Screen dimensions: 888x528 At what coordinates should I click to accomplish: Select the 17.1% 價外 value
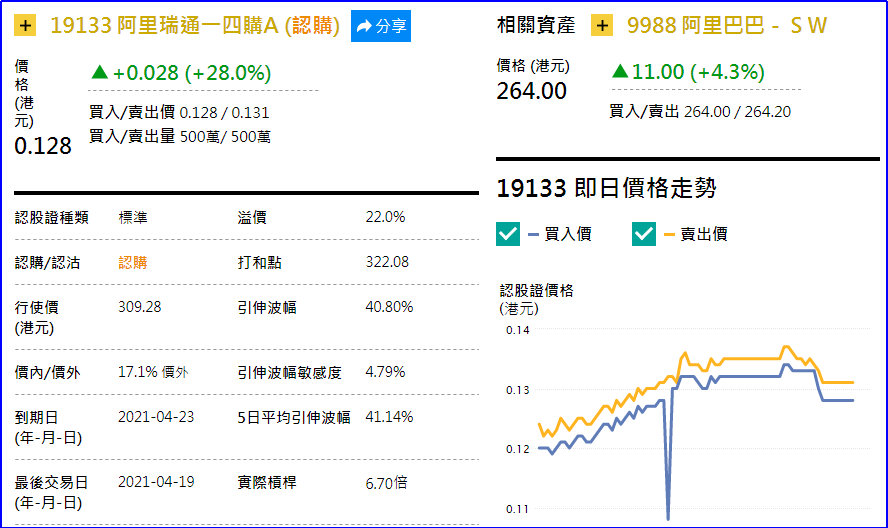(x=153, y=372)
